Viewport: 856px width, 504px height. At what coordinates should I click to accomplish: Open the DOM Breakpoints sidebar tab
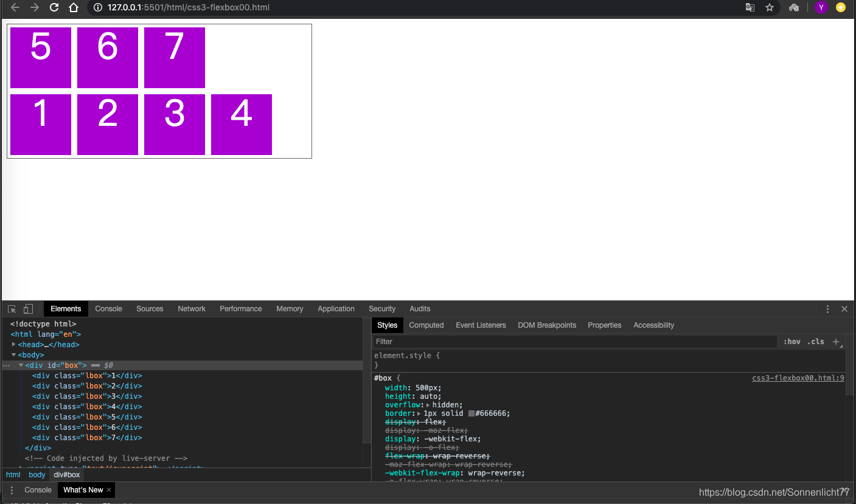click(x=547, y=325)
